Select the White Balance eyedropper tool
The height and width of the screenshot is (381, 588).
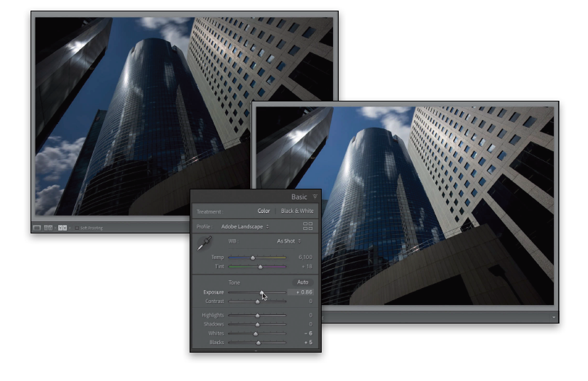coord(202,245)
